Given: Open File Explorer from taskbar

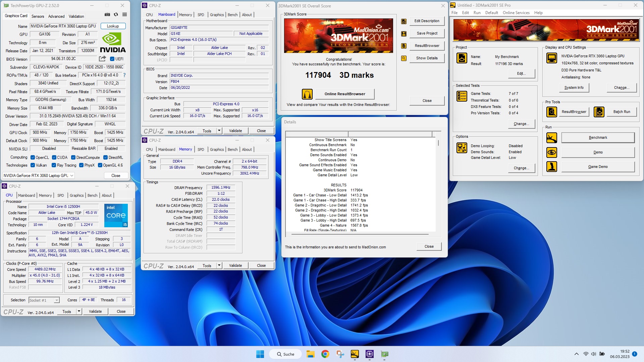Looking at the screenshot, I should 310,354.
